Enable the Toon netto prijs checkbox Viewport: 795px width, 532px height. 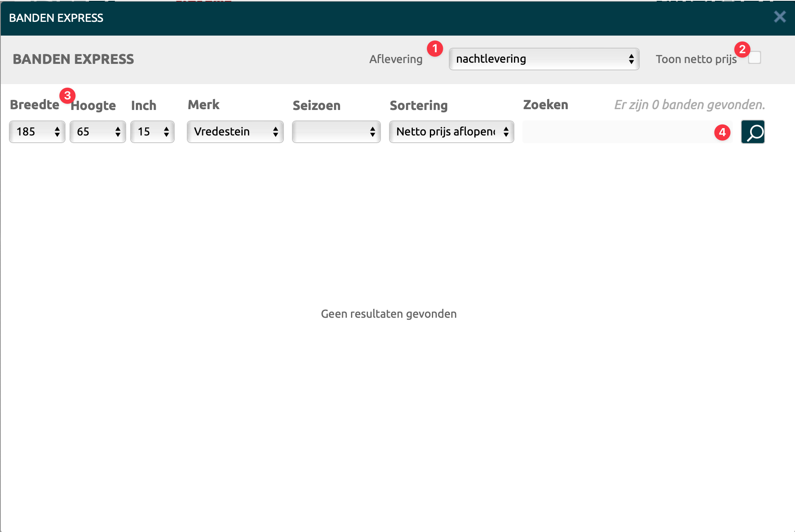coord(755,58)
